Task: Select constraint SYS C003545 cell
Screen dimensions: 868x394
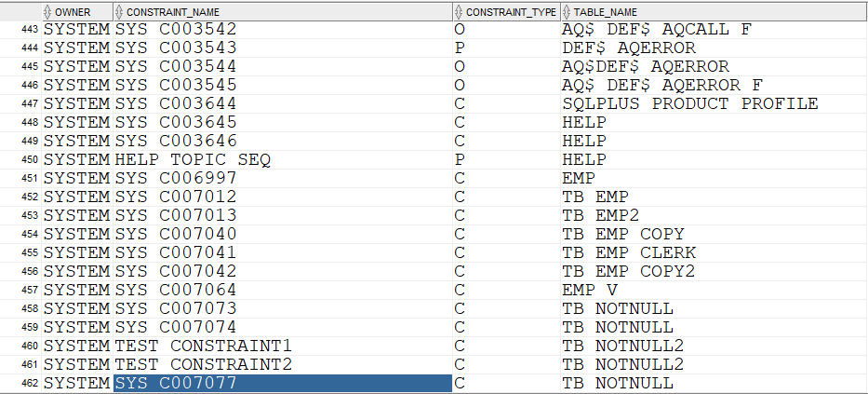Action: tap(283, 86)
